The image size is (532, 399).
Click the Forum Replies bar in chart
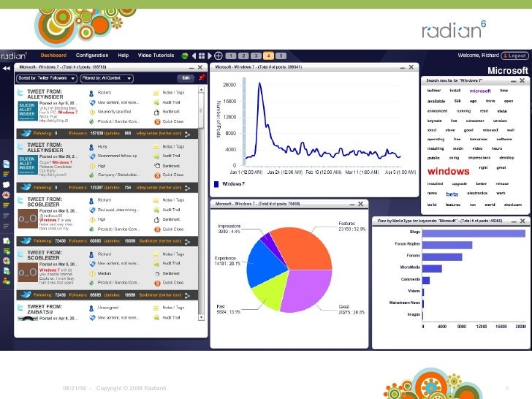pos(447,245)
